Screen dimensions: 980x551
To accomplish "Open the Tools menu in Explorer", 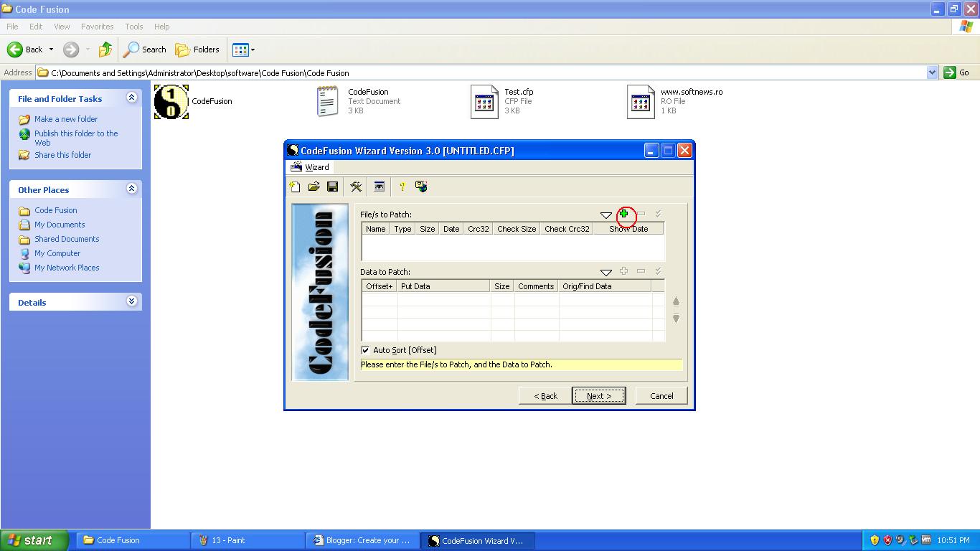I will (134, 27).
